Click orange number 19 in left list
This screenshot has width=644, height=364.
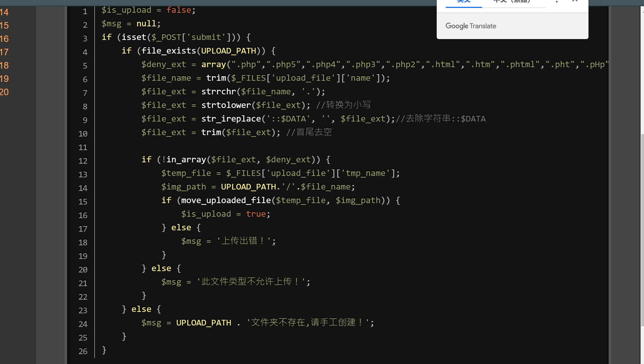pyautogui.click(x=4, y=79)
